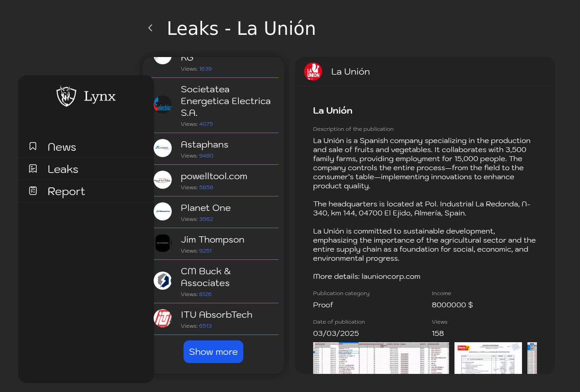Open the second document proof thumbnail

(x=488, y=358)
